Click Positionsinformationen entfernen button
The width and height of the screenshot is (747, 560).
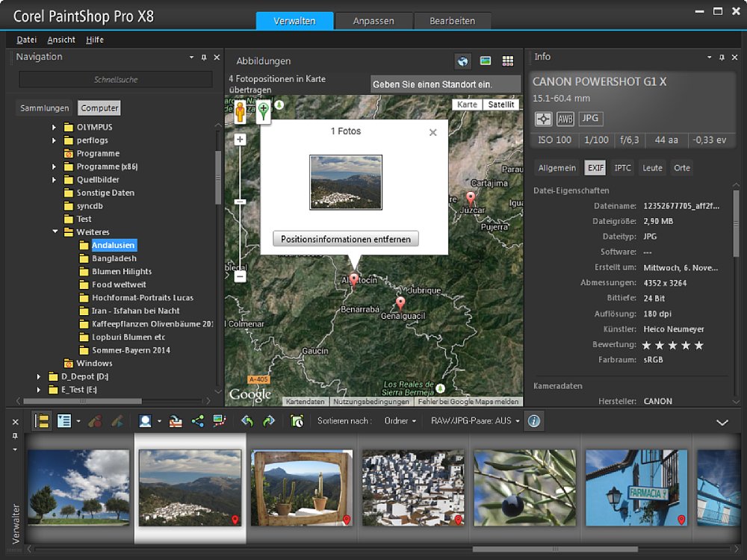click(346, 239)
